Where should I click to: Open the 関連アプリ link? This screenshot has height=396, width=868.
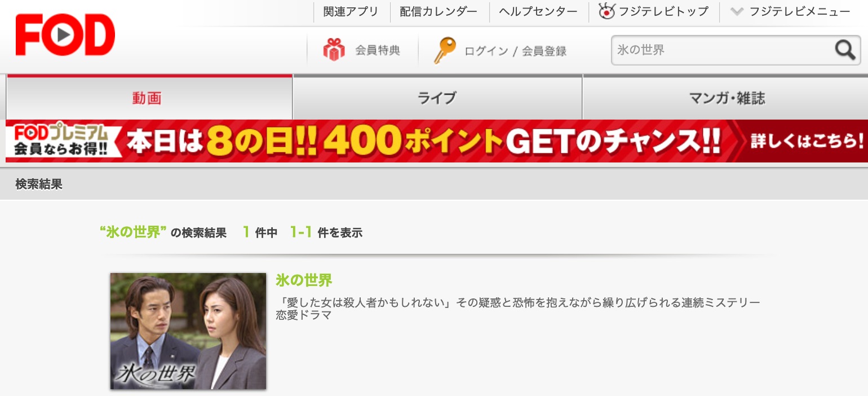[351, 11]
